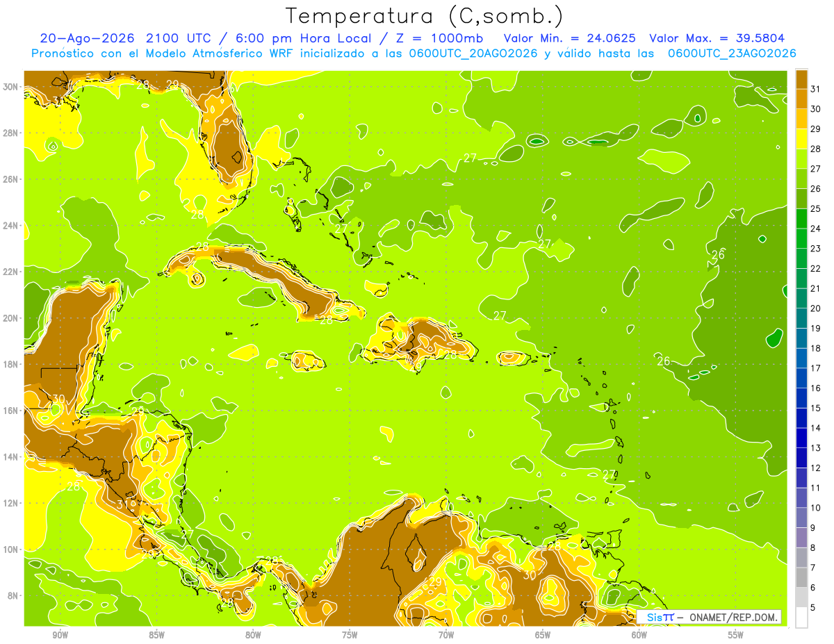The image size is (834, 644).
Task: Click the '0600UTC_20AGO2026' initialization timestamp
Action: coord(471,53)
